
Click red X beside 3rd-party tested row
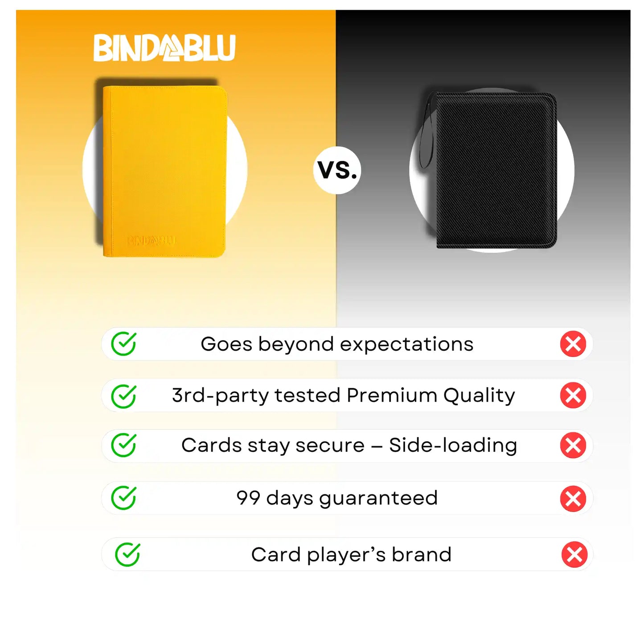point(573,395)
